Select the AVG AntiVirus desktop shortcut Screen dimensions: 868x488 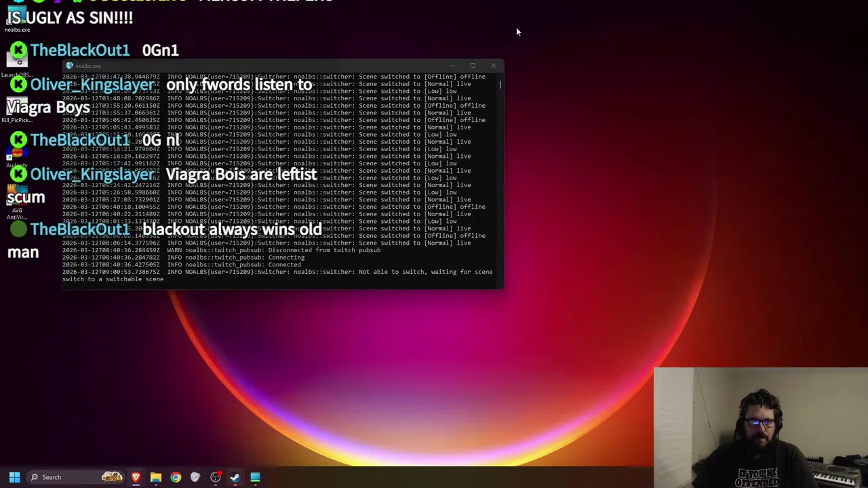coord(17,203)
